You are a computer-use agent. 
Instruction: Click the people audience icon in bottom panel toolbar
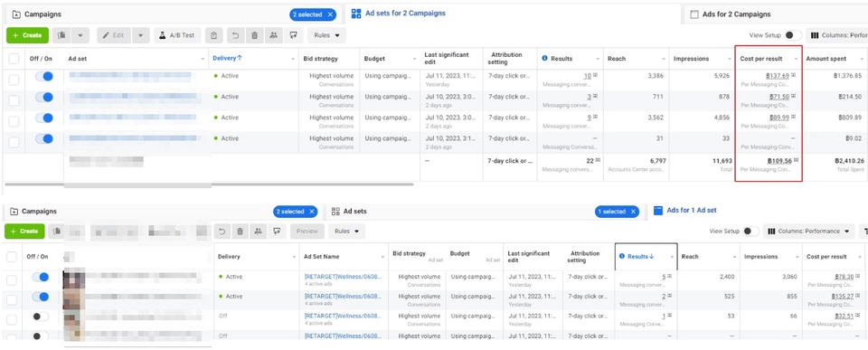tap(259, 232)
